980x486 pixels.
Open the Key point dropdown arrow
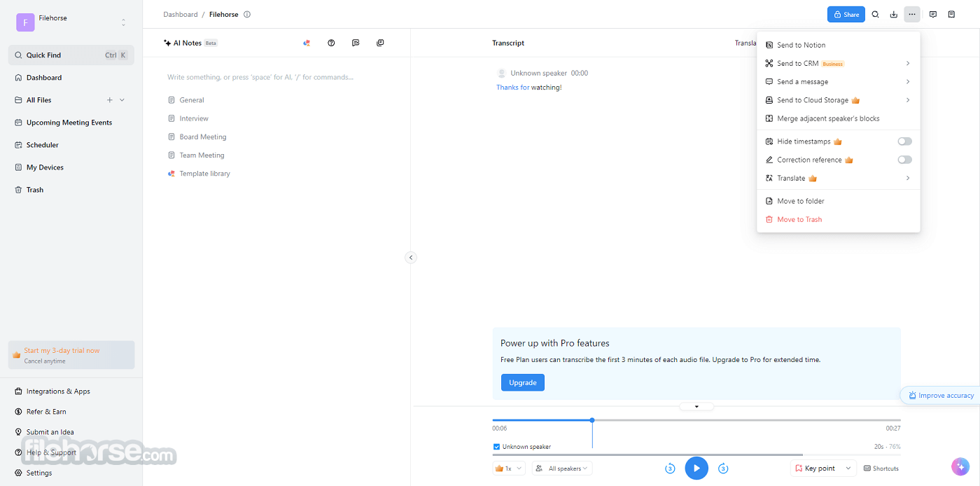(848, 468)
